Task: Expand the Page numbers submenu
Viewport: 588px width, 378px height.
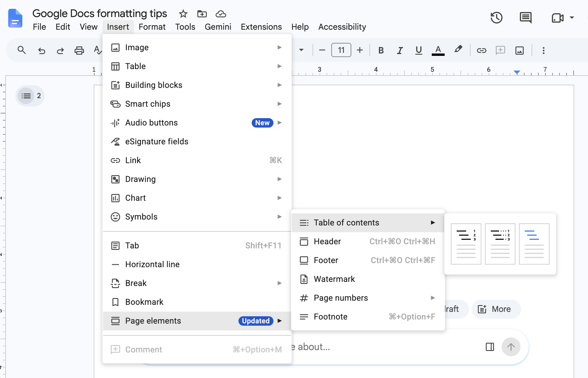Action: 368,298
